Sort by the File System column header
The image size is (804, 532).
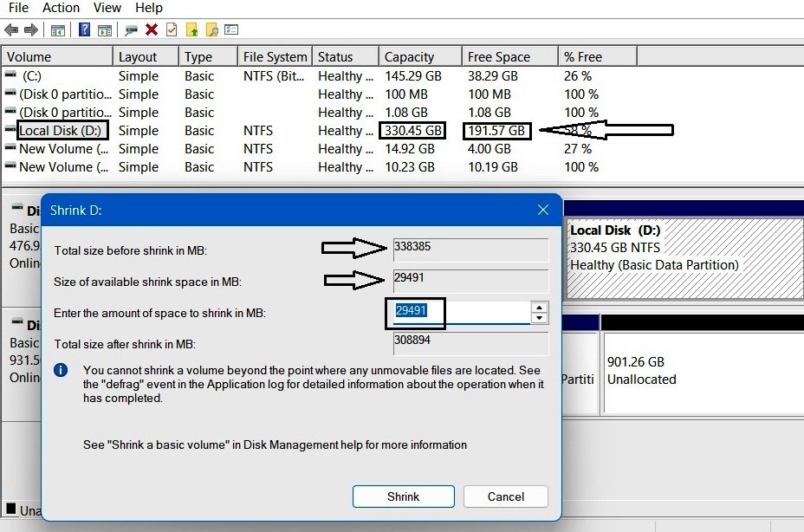tap(275, 56)
